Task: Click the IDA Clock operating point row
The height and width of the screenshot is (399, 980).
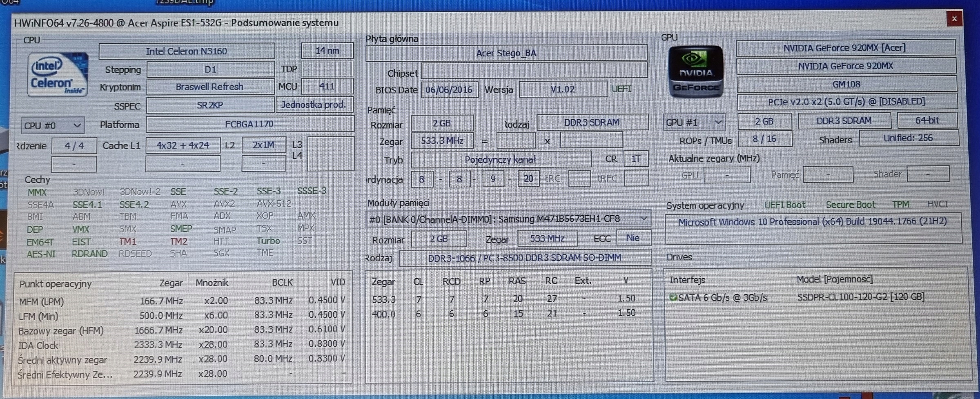Action: pyautogui.click(x=38, y=346)
